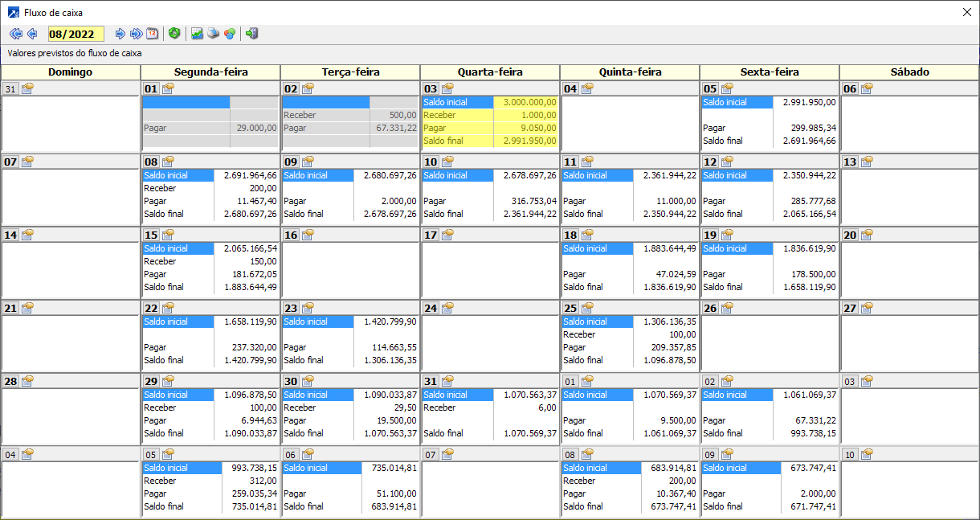Click the Segunda-feira column header
The height and width of the screenshot is (520, 980).
point(210,72)
